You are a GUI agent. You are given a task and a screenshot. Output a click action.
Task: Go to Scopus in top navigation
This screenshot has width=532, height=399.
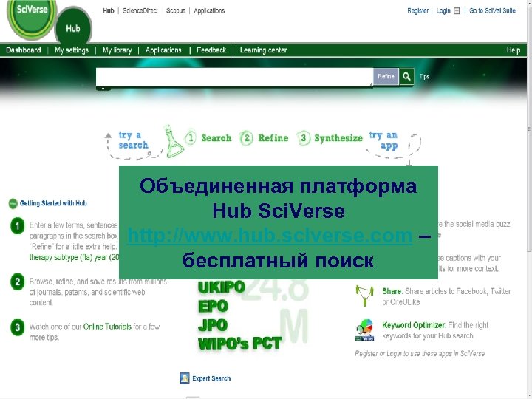pos(176,10)
